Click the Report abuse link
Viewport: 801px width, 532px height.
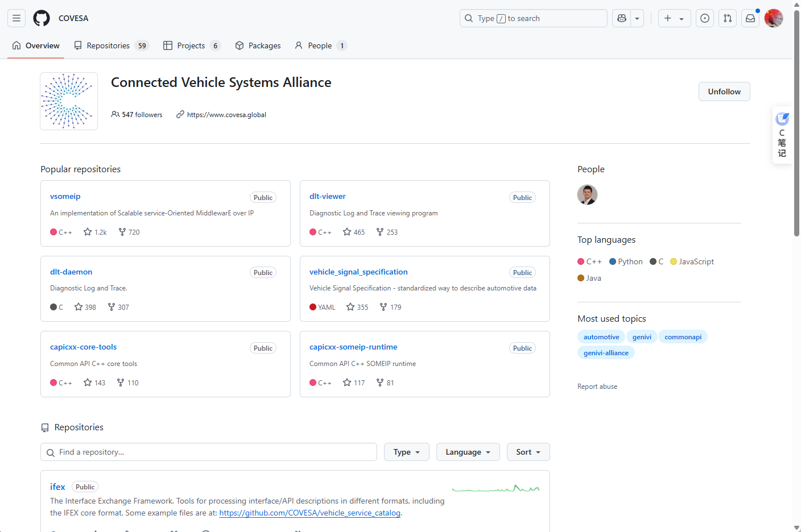[x=597, y=386]
